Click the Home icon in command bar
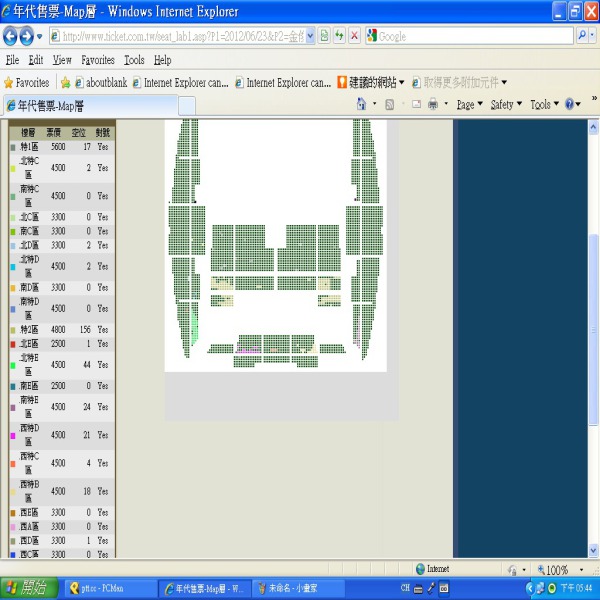The image size is (600, 600). pyautogui.click(x=362, y=104)
